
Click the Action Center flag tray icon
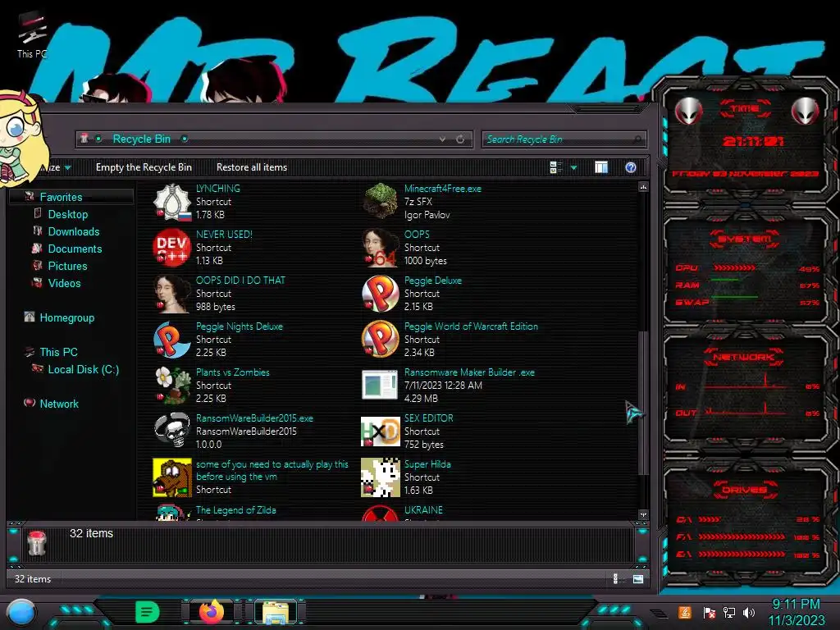710,612
